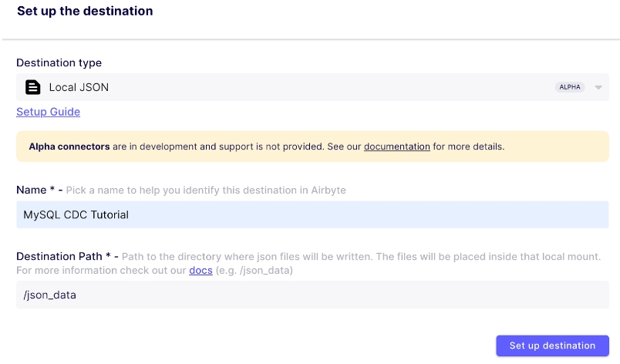
Task: Click the '(e.g. /json_data)' example text
Action: 255,271
